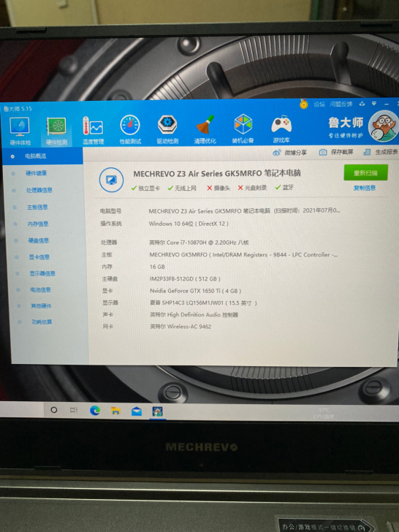Open the title bar main menu dropdown
399x532 pixels.
coord(374,104)
